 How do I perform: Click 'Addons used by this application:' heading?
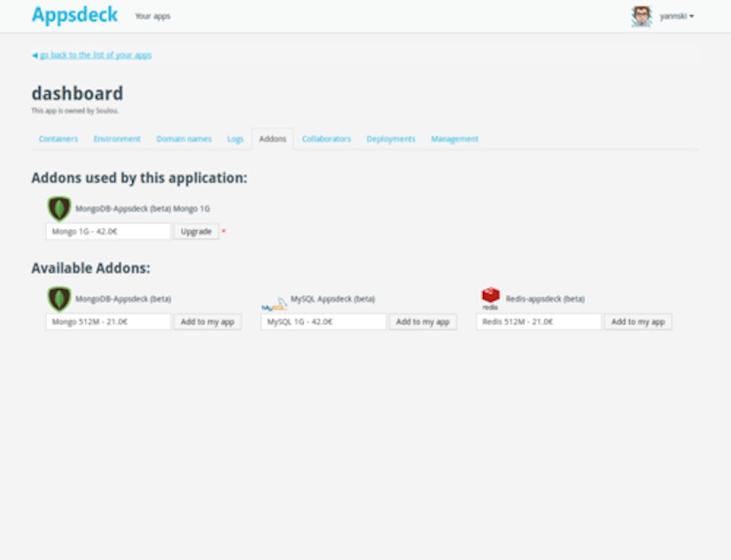coord(139,178)
